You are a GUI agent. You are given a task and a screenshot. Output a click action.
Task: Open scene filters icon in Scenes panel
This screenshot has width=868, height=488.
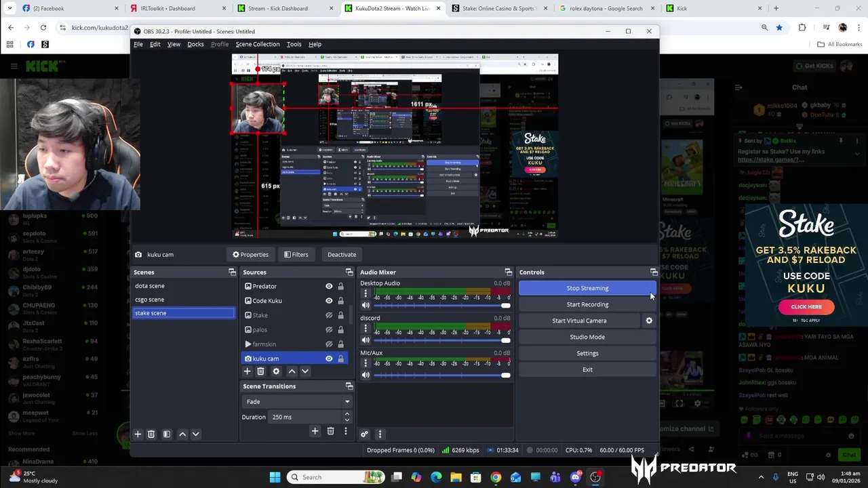(x=167, y=434)
